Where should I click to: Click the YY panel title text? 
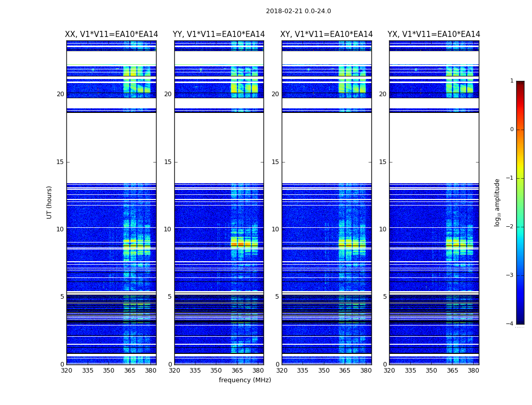click(219, 34)
